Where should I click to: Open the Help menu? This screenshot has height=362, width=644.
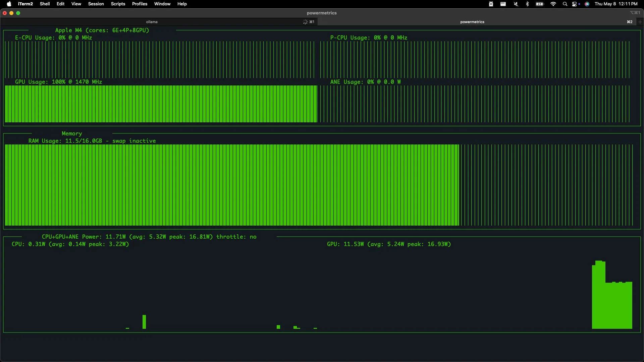[x=182, y=4]
